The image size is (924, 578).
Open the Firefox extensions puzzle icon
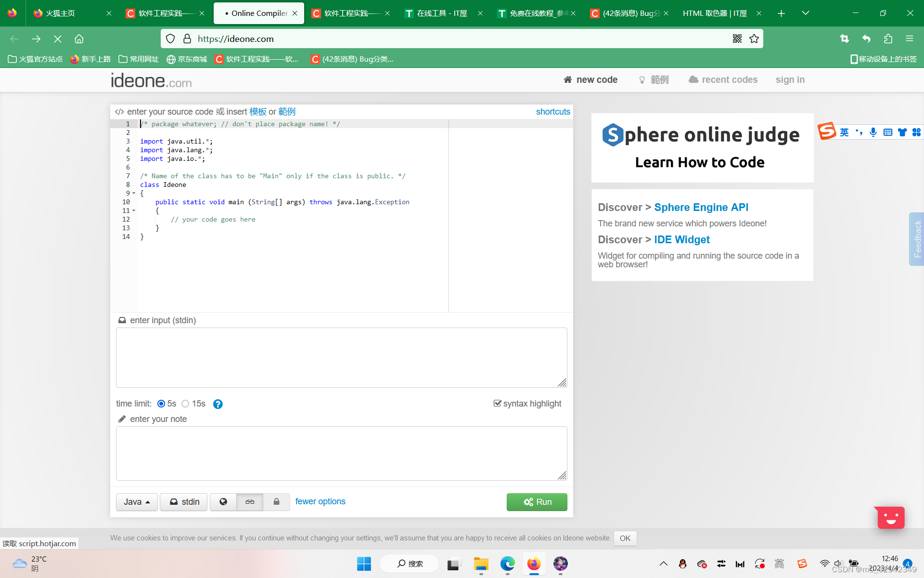click(x=888, y=39)
